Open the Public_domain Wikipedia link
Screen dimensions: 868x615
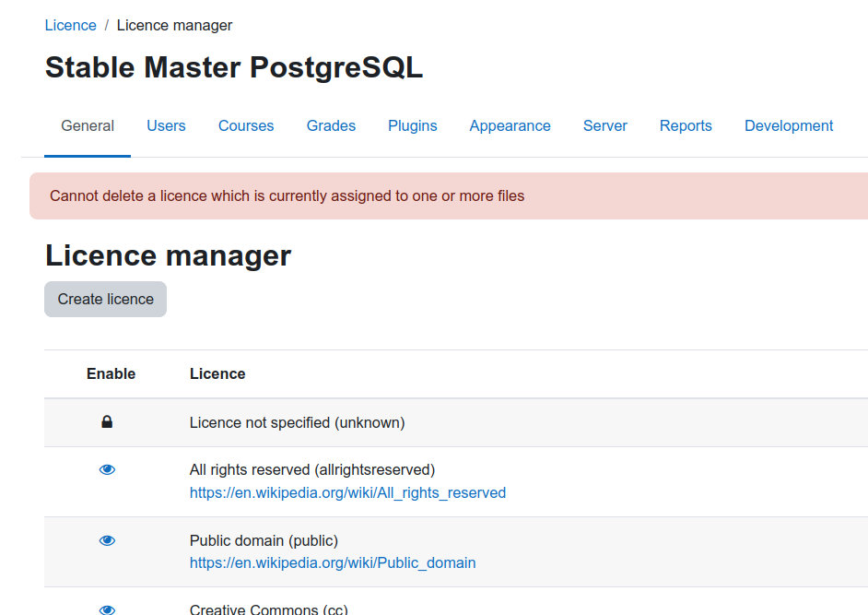333,563
